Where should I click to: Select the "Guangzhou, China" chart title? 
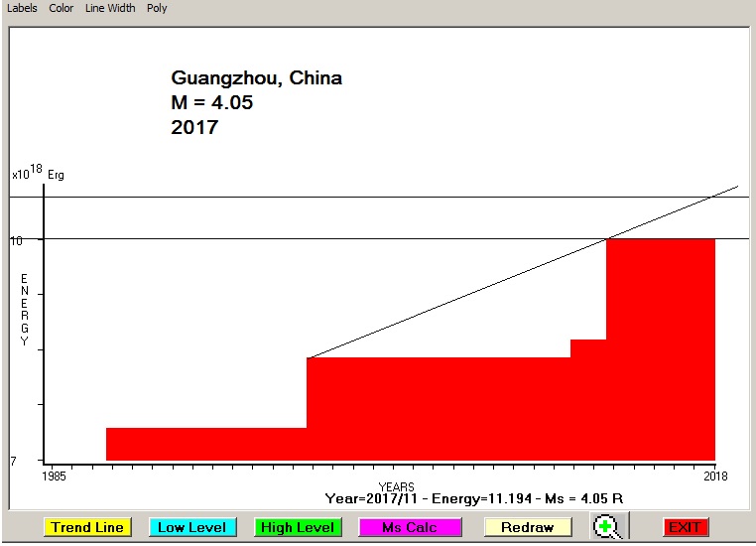click(256, 78)
